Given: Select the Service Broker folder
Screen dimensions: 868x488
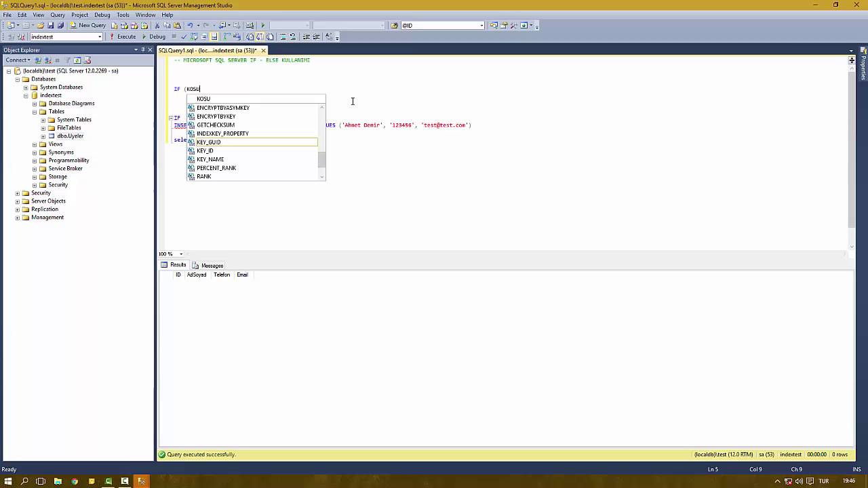Looking at the screenshot, I should click(65, 169).
